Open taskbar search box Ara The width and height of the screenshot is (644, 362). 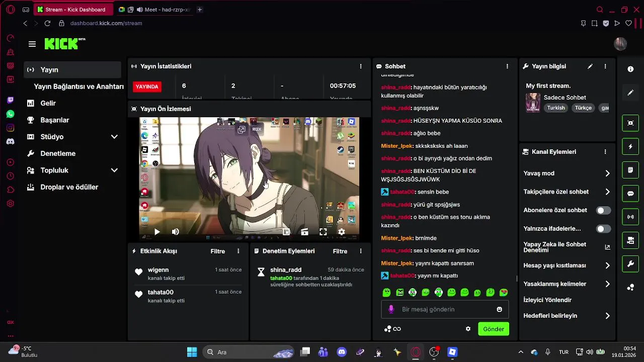[249, 352]
